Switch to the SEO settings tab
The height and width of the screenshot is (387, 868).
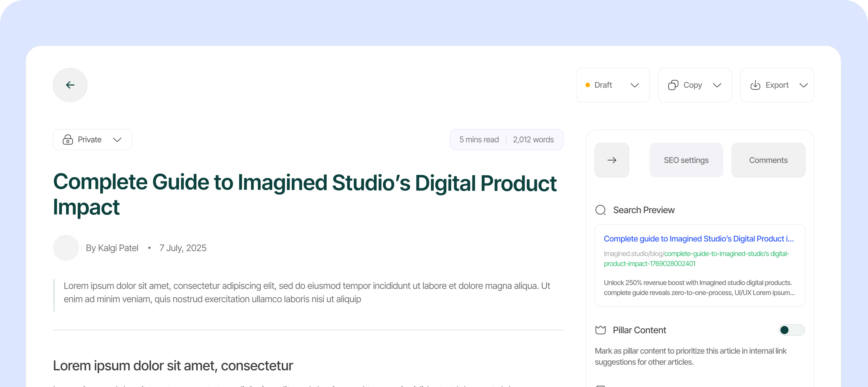click(x=686, y=160)
